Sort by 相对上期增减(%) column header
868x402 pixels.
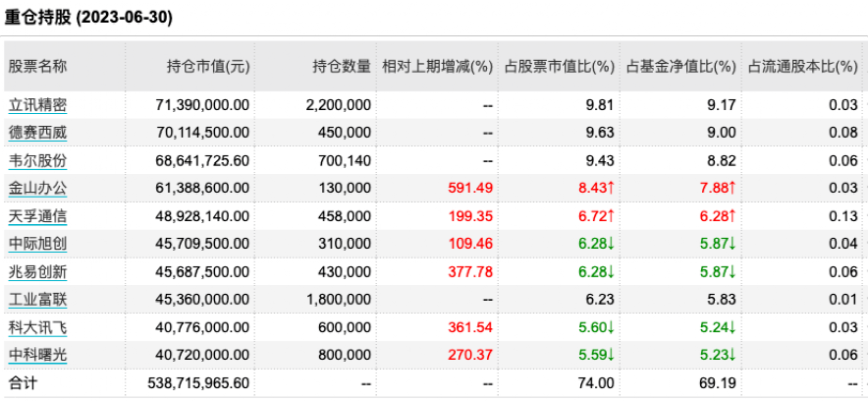tap(437, 67)
